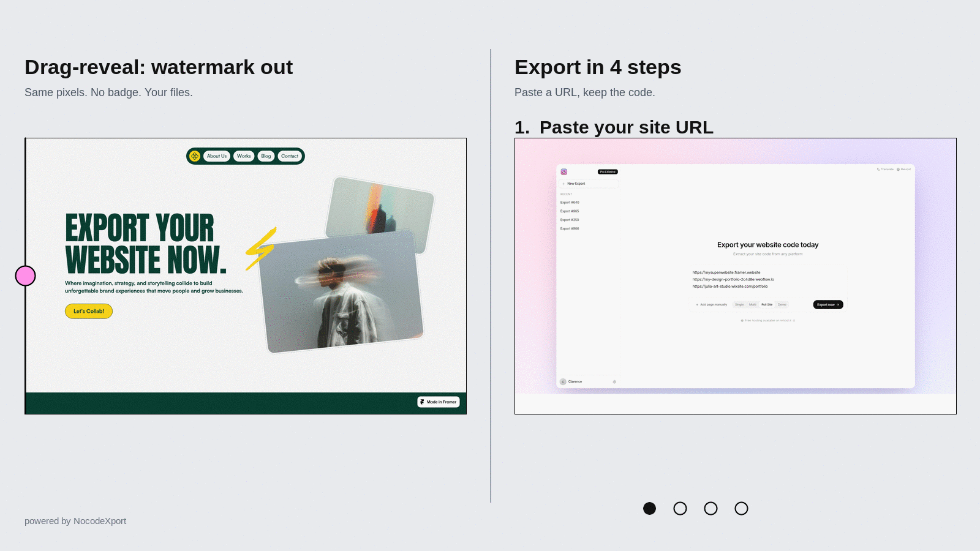Open Export #640 from recent list
The width and height of the screenshot is (980, 551).
tap(570, 203)
